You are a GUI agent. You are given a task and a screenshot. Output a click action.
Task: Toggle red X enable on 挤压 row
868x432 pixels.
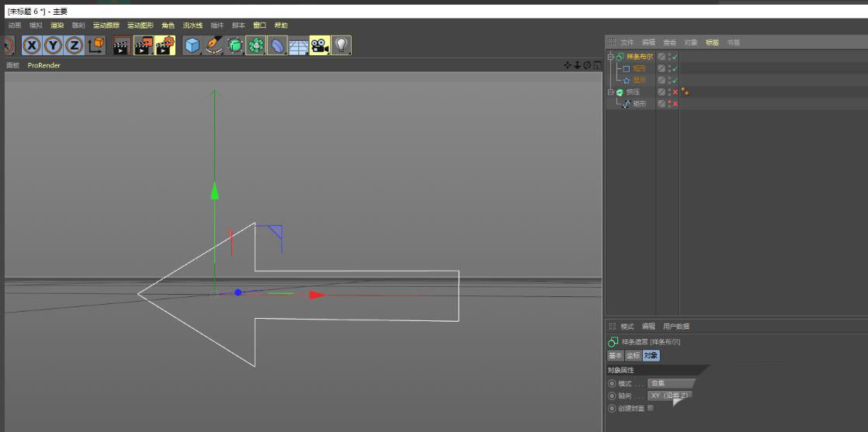point(675,92)
